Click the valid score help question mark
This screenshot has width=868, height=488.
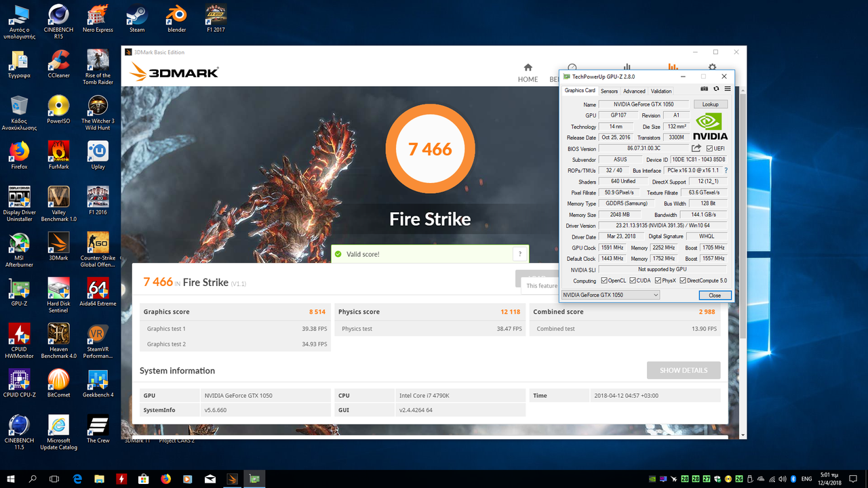(520, 254)
